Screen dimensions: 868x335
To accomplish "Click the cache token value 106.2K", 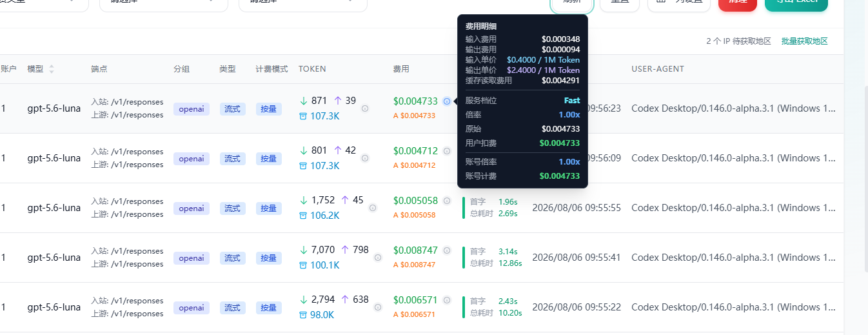I will pos(324,216).
